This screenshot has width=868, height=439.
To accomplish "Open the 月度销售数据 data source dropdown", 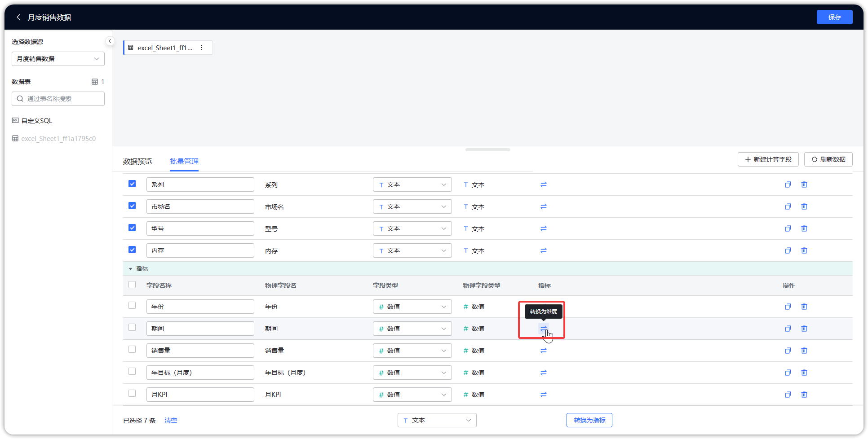I will [x=58, y=59].
